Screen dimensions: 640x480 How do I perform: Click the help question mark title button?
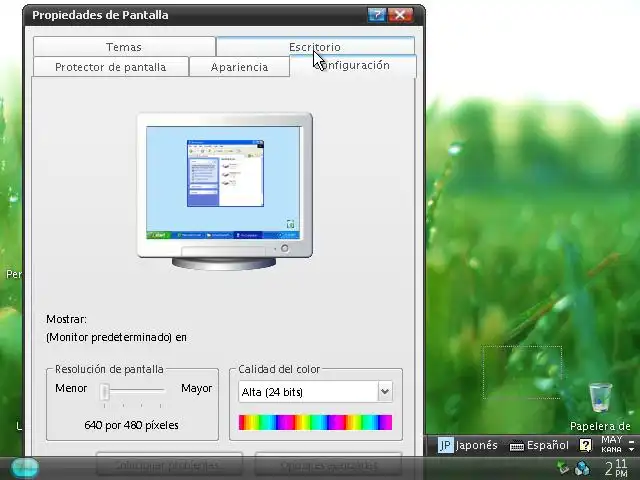coord(377,15)
